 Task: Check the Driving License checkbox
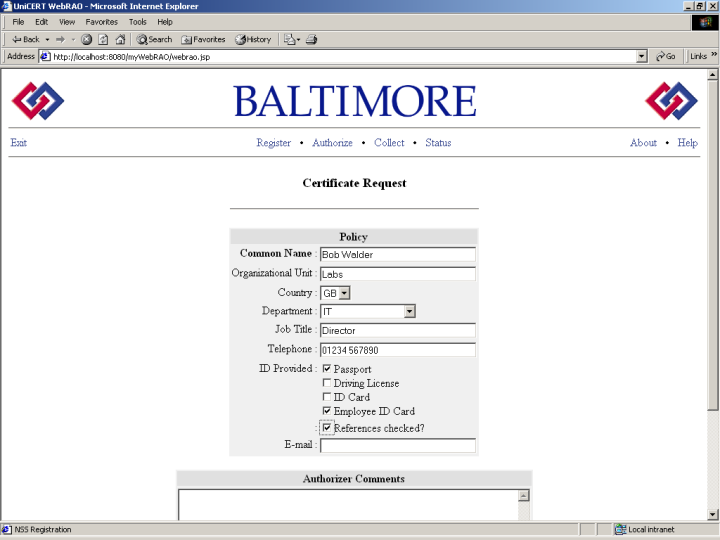326,382
